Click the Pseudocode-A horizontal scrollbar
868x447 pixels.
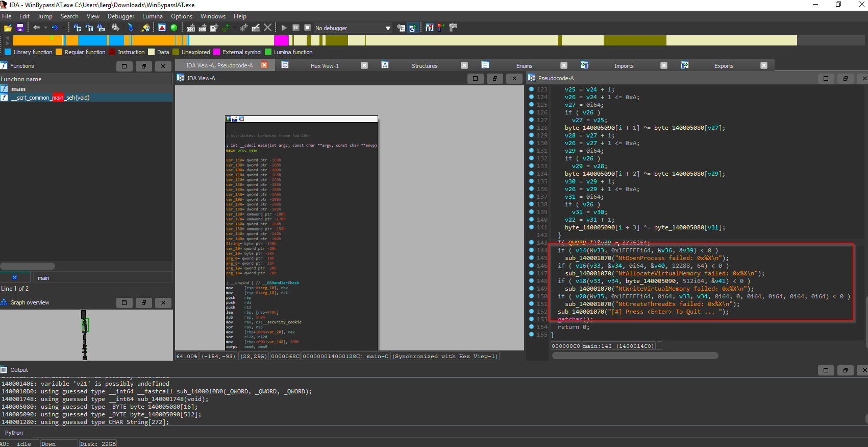click(635, 356)
